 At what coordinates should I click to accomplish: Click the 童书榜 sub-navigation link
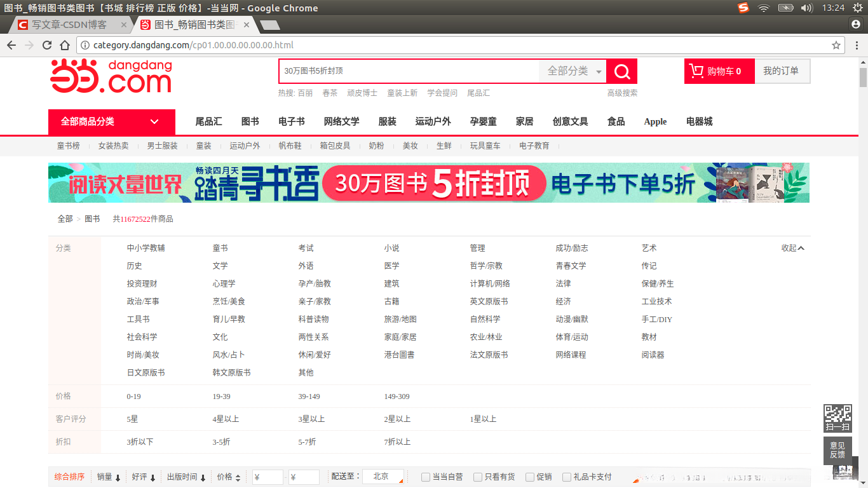69,146
